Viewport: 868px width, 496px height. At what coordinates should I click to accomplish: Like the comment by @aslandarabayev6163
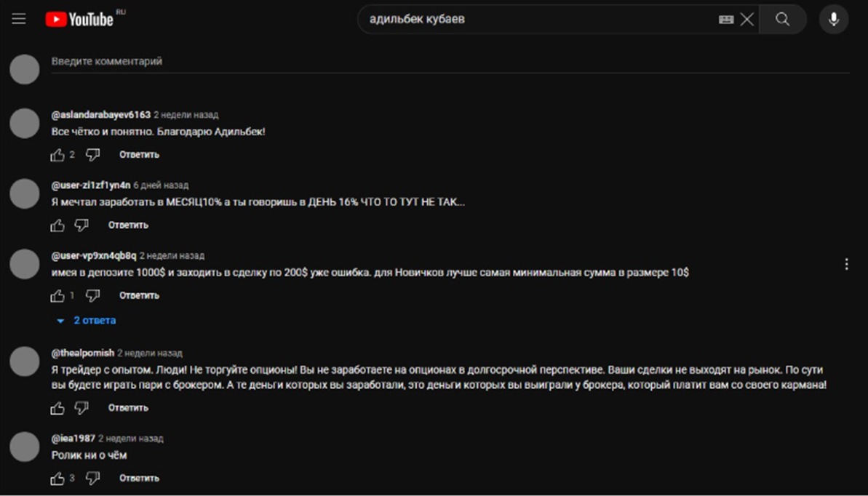coord(57,155)
